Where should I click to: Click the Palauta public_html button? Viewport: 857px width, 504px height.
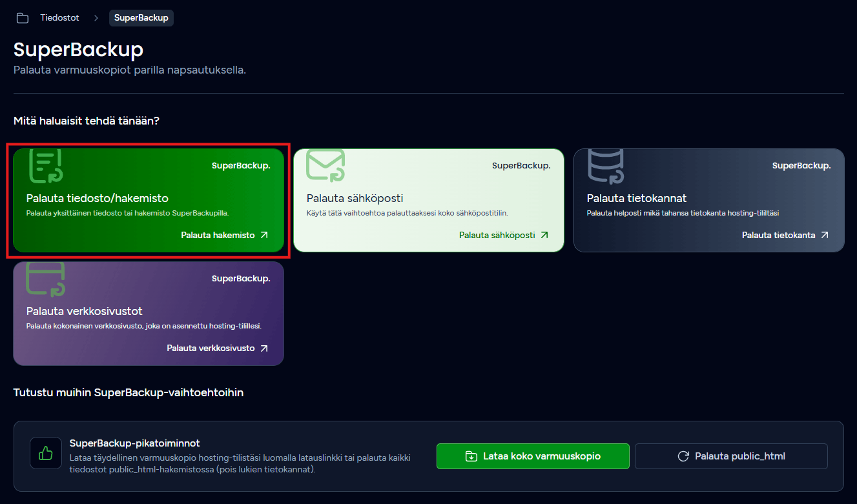click(731, 456)
